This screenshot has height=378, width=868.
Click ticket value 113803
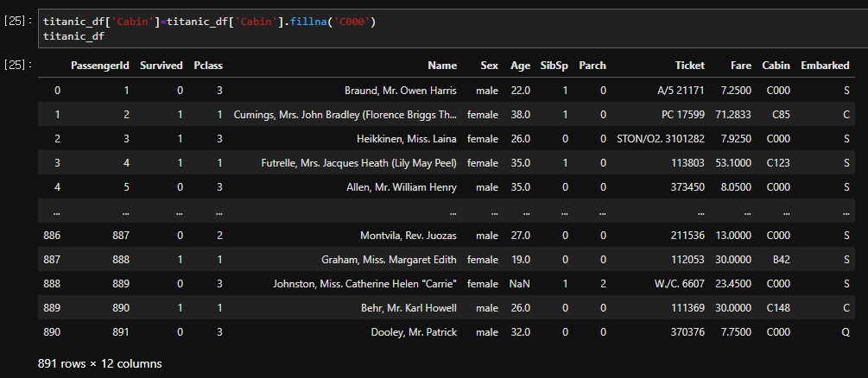pos(688,163)
